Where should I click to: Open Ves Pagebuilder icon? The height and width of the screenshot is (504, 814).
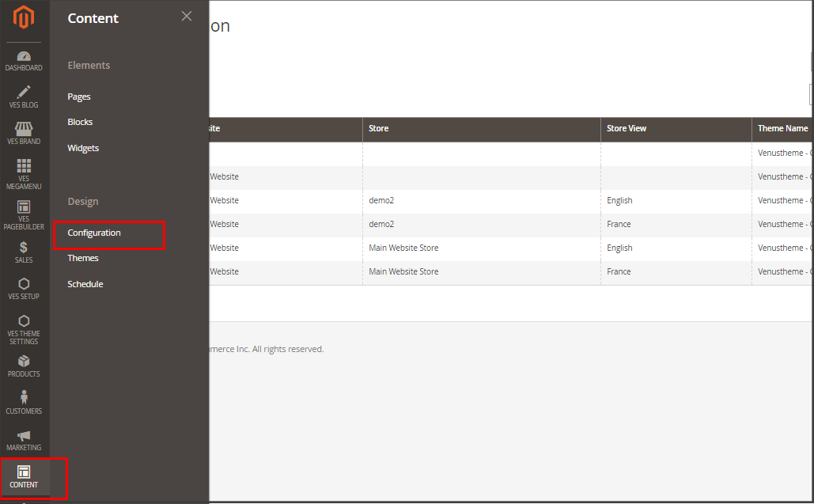[x=24, y=207]
